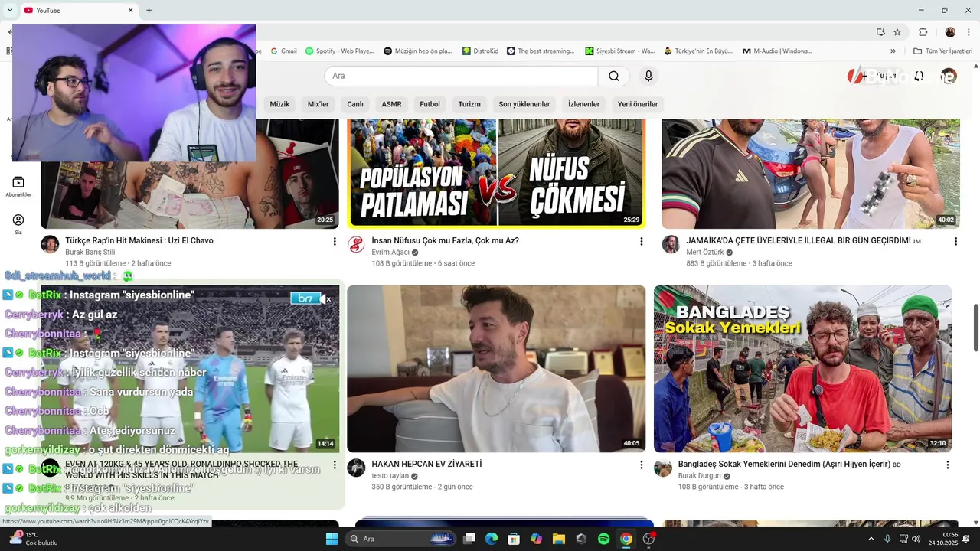Open the Tüm Yer İşaretleri folder
Image resolution: width=980 pixels, height=551 pixels.
(942, 51)
